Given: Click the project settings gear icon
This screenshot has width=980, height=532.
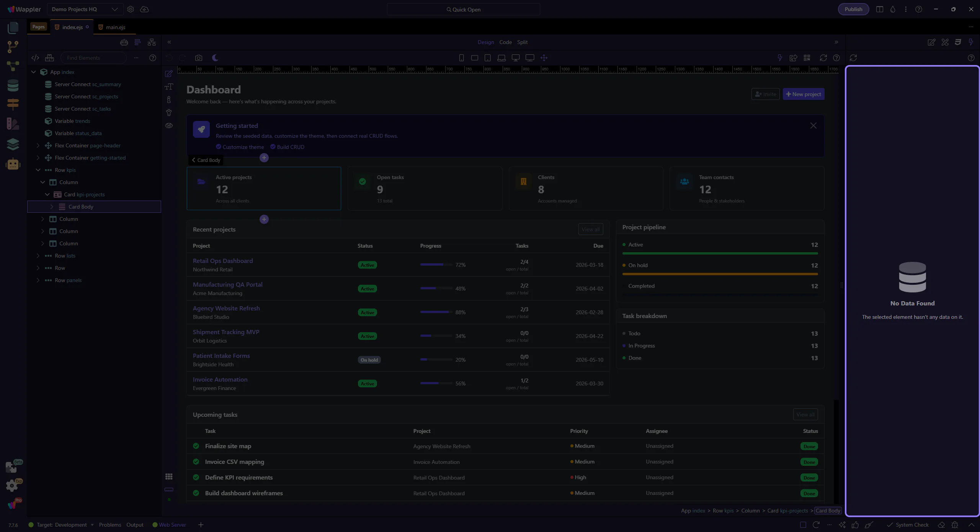Looking at the screenshot, I should [x=131, y=9].
